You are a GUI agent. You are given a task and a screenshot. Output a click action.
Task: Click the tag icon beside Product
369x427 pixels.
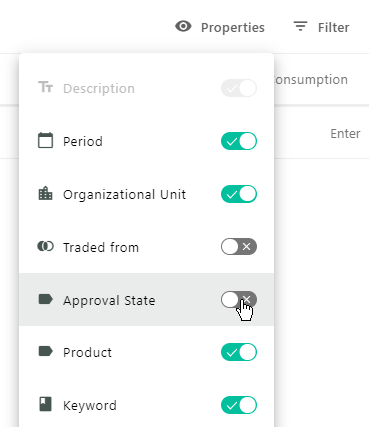point(45,351)
